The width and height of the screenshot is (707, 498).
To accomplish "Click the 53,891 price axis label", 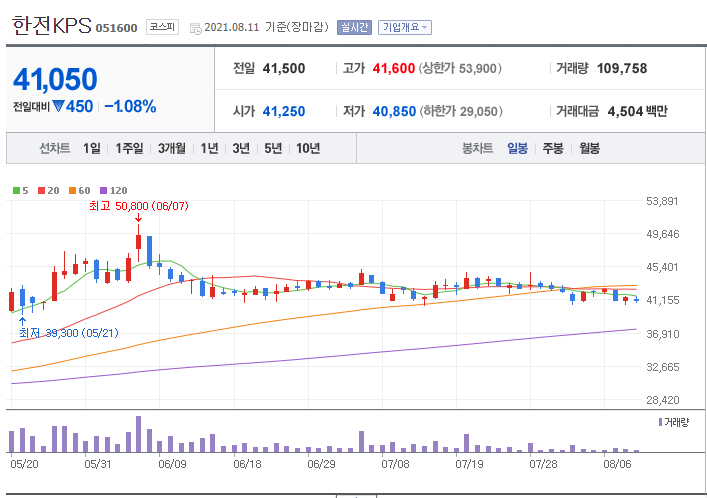I will pyautogui.click(x=662, y=201).
